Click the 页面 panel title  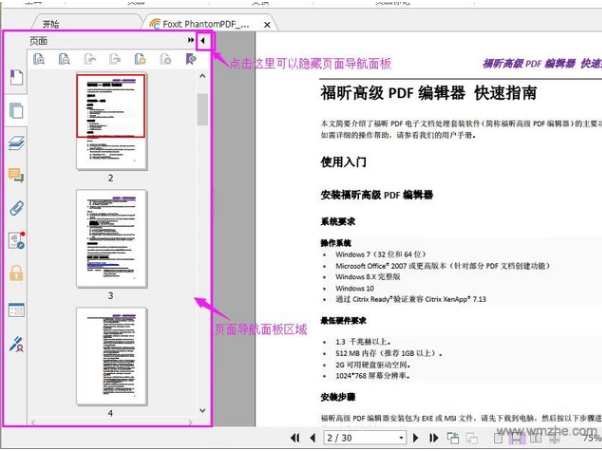tap(38, 41)
